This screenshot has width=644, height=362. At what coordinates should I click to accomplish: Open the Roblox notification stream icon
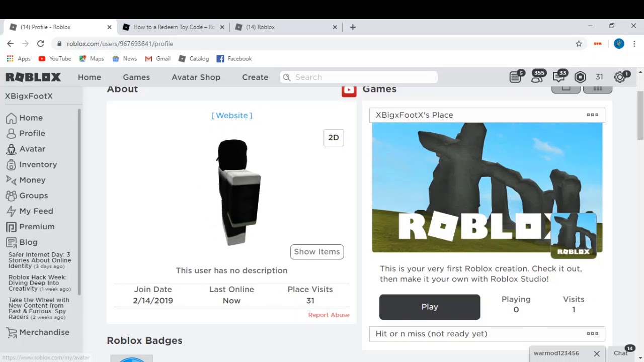(515, 77)
